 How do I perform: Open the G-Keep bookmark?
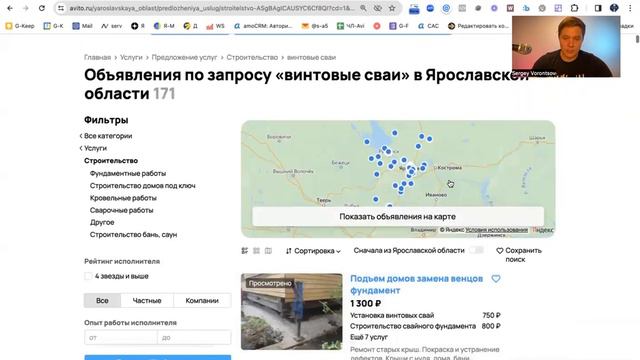click(x=20, y=26)
